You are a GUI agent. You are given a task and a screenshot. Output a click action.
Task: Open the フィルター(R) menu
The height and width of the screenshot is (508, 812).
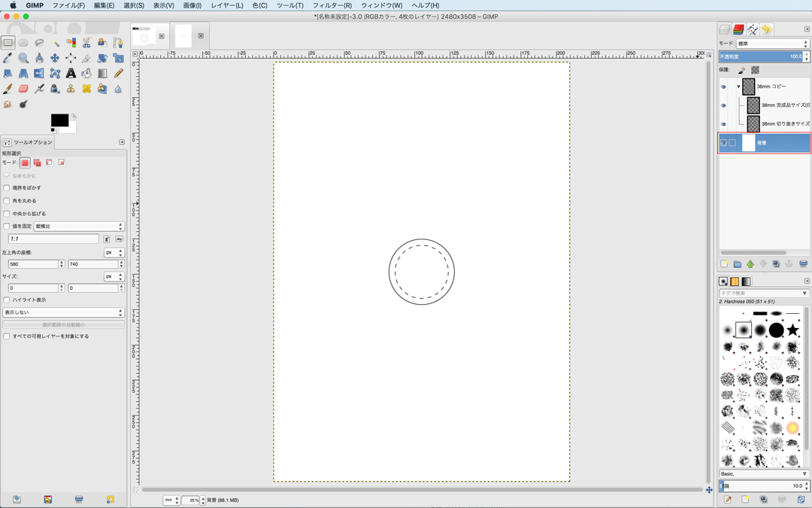coord(332,5)
